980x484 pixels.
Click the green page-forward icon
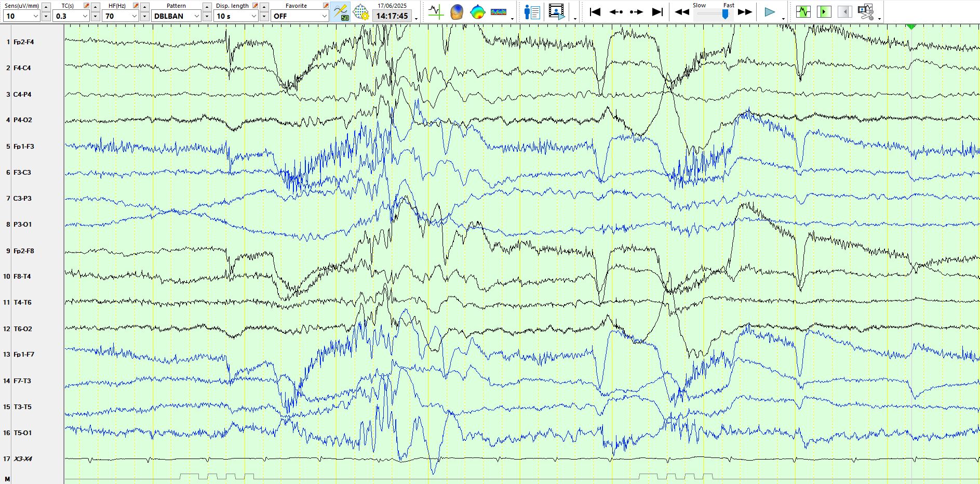tap(824, 11)
